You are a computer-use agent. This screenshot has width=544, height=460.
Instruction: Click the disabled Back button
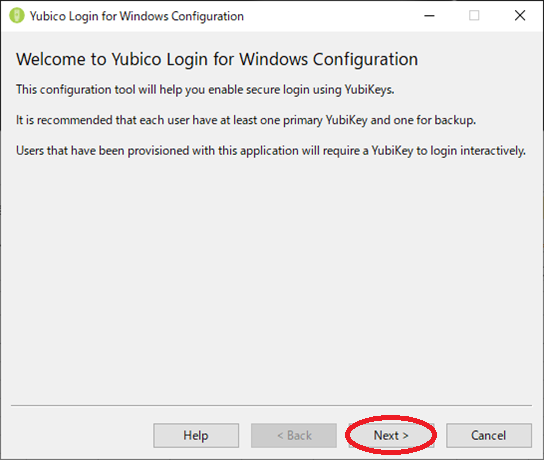294,435
